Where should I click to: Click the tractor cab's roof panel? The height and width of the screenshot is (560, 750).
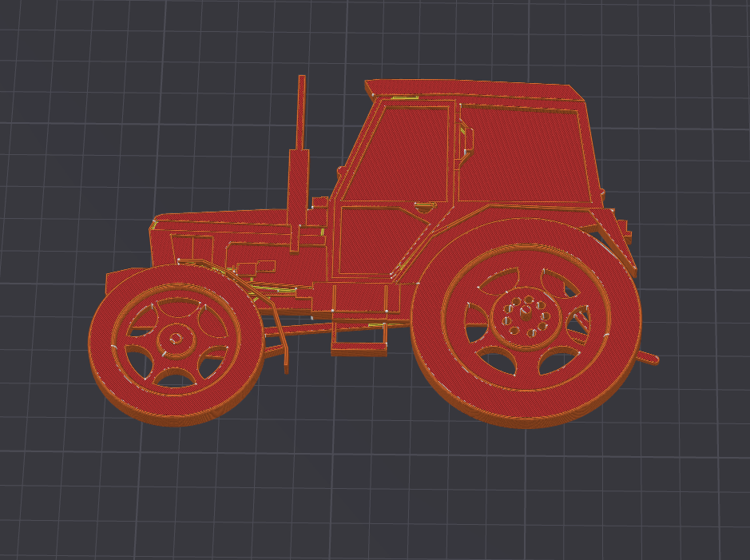click(474, 90)
